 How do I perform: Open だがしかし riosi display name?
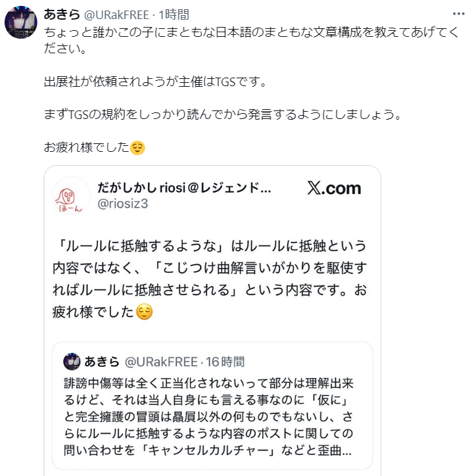pyautogui.click(x=183, y=189)
